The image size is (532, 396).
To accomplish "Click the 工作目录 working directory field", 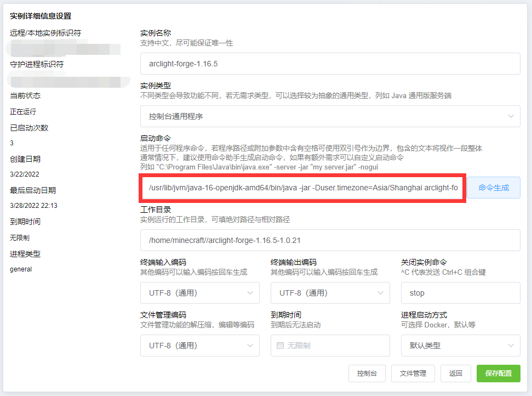I will point(329,240).
